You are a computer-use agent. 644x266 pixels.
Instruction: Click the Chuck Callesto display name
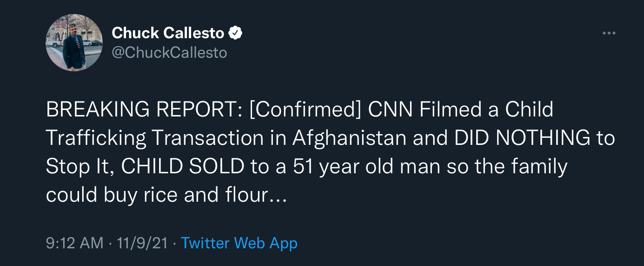click(x=168, y=33)
